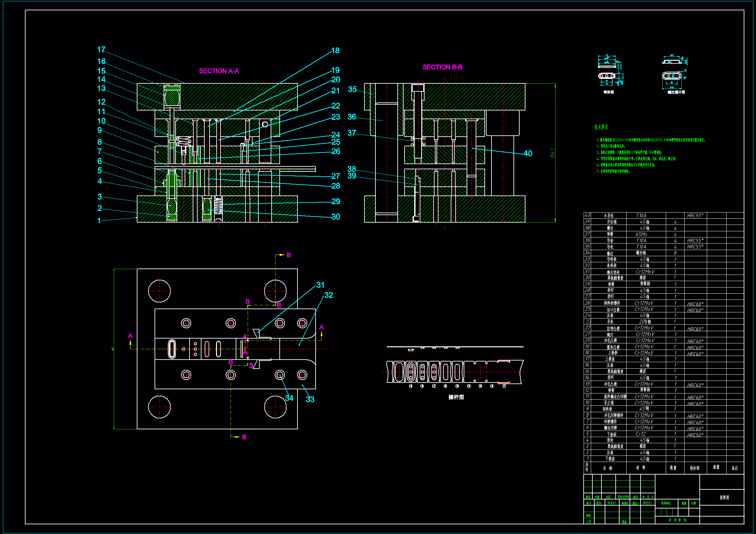Screen dimensions: 756x534
Task: Click parts list row 1 下模座
Action: (610, 459)
